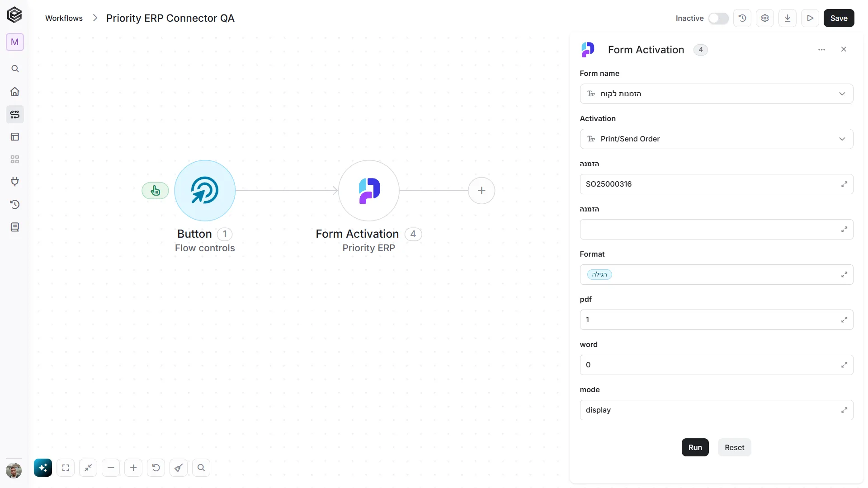The image size is (868, 488).
Task: Click the Reset button
Action: 735,447
